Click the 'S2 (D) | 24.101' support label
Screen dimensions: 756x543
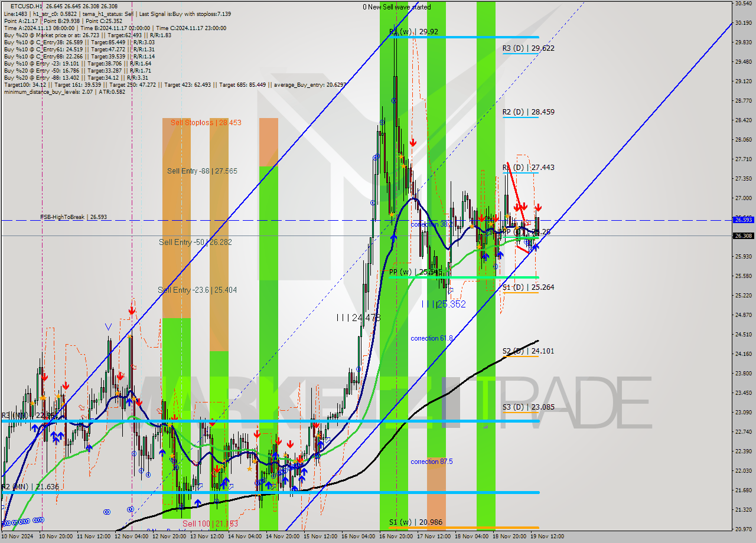[529, 351]
